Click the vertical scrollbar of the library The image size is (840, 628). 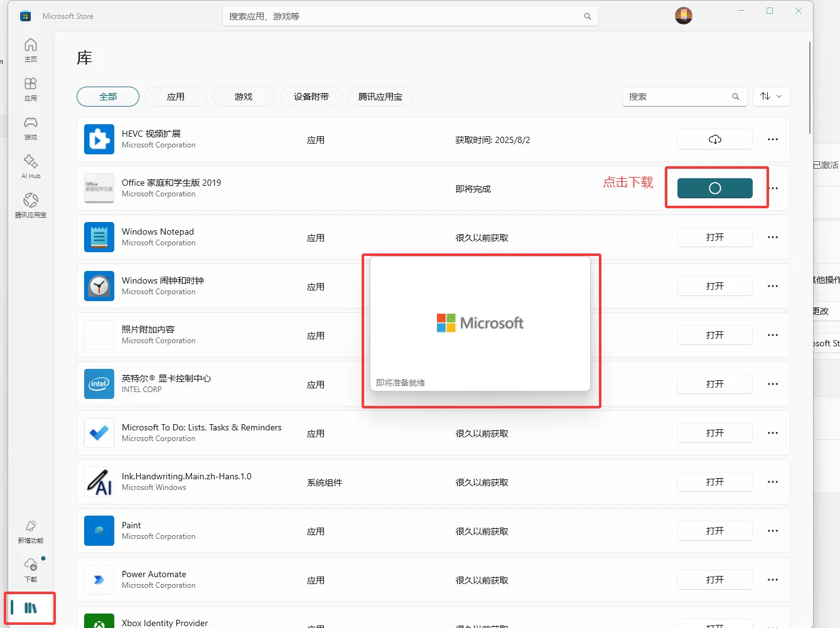point(810,88)
